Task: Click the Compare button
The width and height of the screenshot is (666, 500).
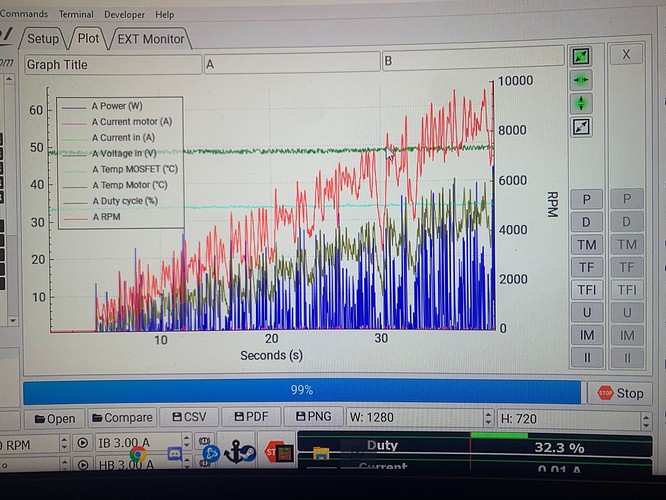Action: coord(121,418)
